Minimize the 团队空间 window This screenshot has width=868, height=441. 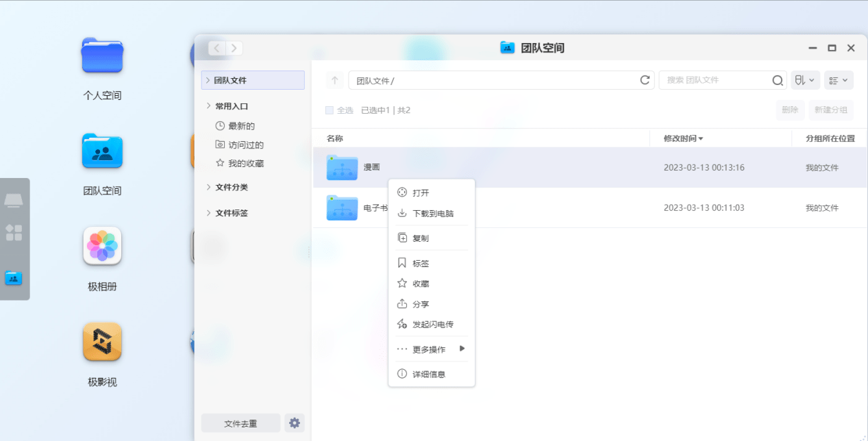pyautogui.click(x=813, y=48)
